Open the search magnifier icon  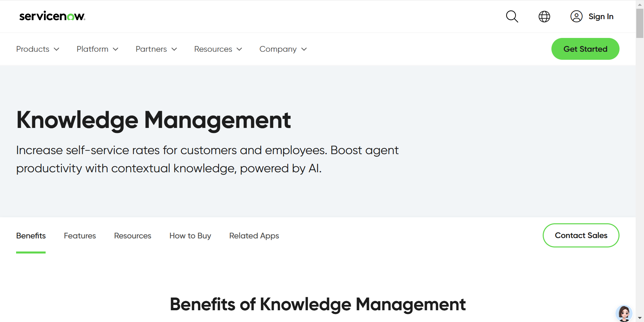pyautogui.click(x=512, y=16)
